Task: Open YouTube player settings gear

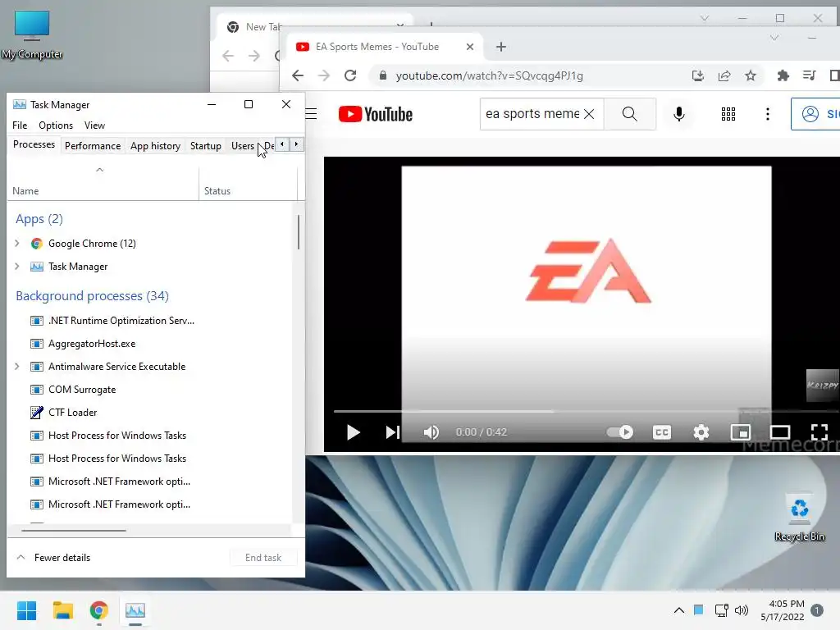Action: pyautogui.click(x=701, y=432)
